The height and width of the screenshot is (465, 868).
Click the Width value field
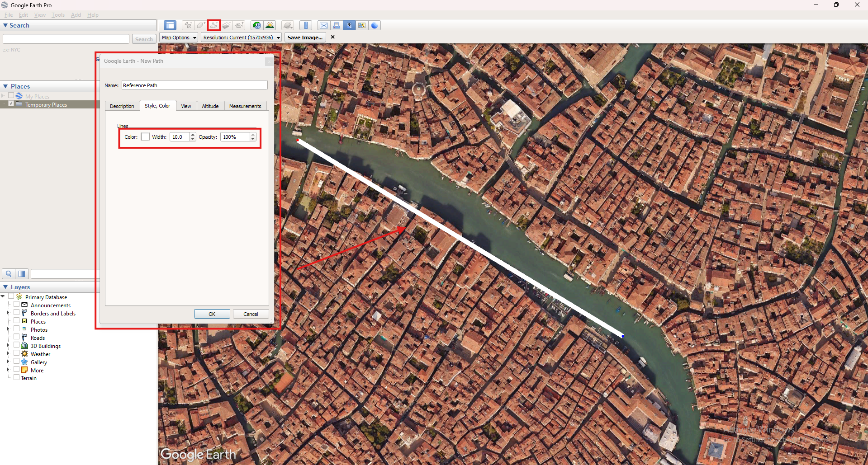click(x=180, y=137)
